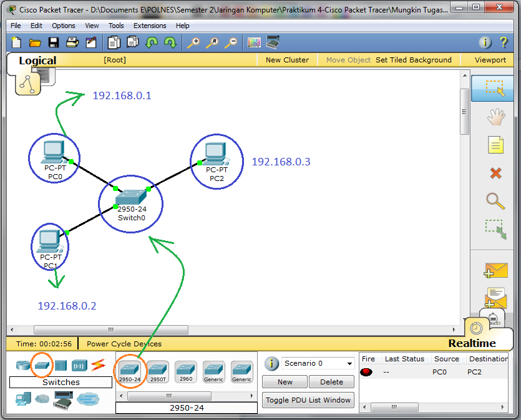Select the Custom Made Devices icon
521x420 pixels.
(63, 400)
